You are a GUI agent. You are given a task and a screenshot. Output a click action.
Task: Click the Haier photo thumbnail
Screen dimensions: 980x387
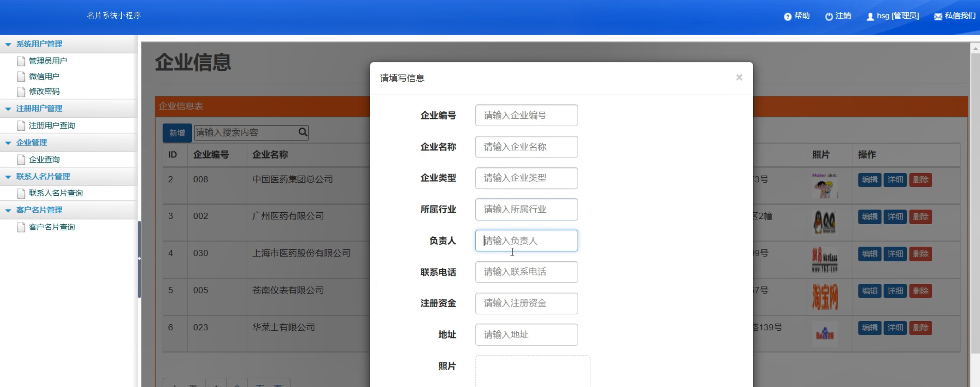coord(825,185)
